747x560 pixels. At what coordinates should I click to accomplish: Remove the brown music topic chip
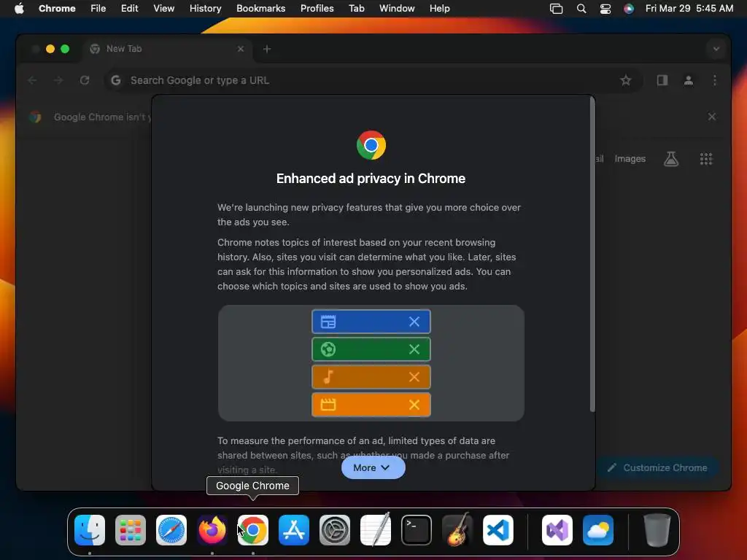(414, 377)
